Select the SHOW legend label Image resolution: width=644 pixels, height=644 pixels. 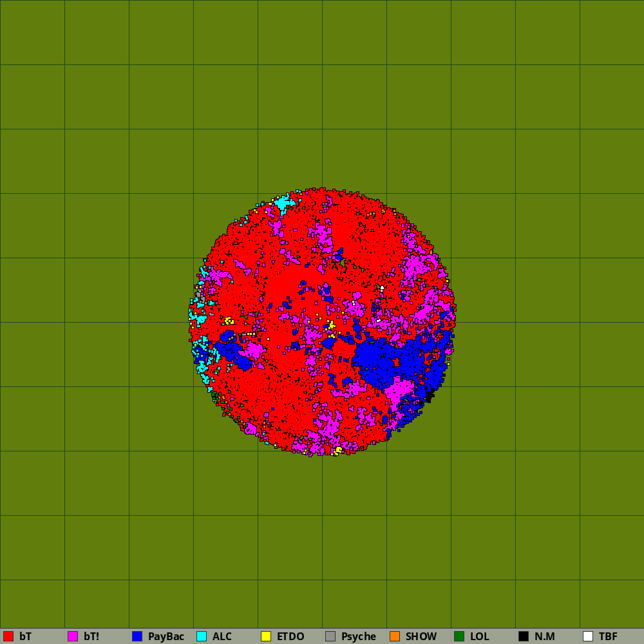pos(421,636)
